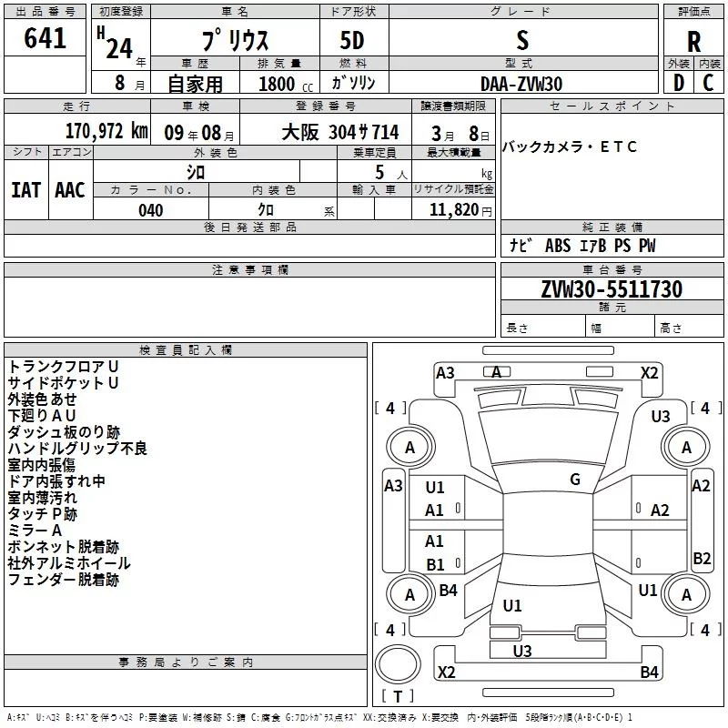The width and height of the screenshot is (728, 728).
Task: Click car name プリウス
Action: click(x=235, y=40)
